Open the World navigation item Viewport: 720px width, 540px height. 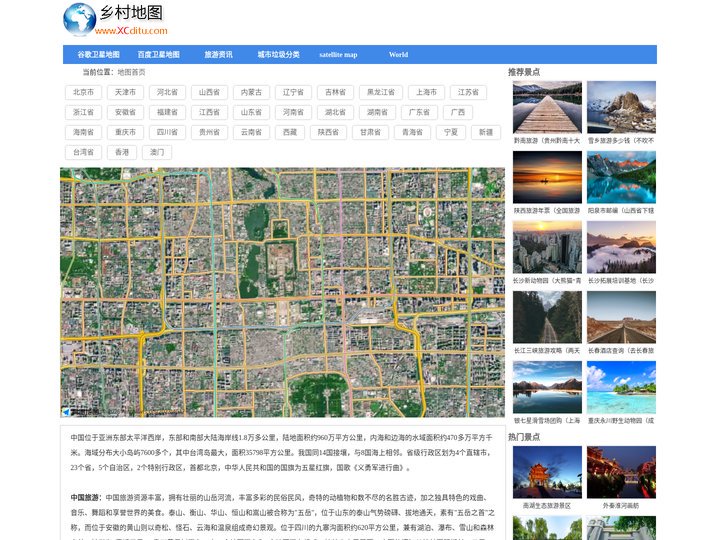pos(398,55)
